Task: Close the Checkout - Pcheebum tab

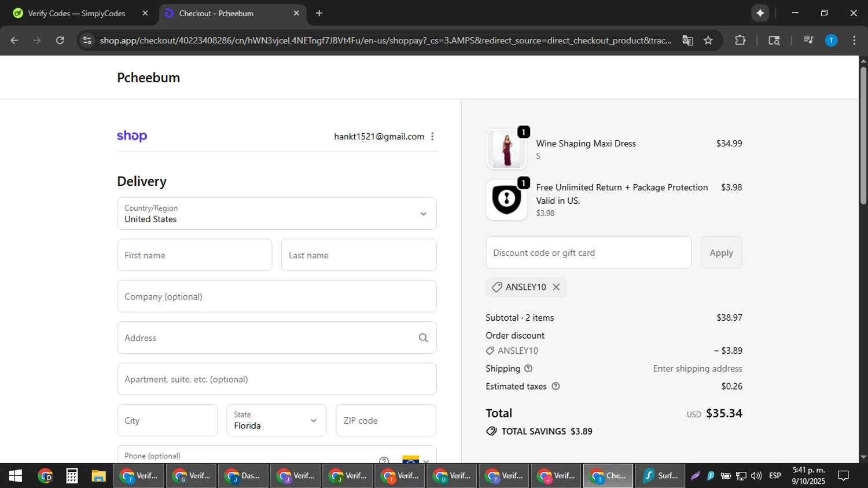Action: tap(296, 13)
